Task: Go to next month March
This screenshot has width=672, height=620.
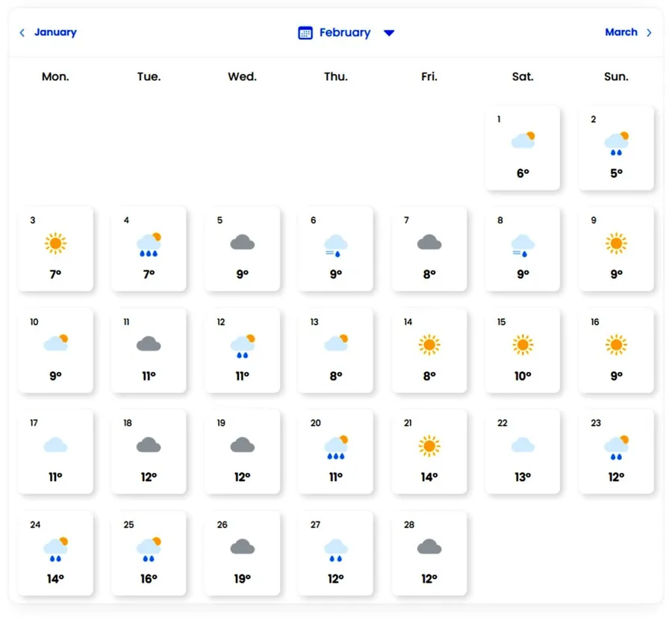Action: coord(620,32)
